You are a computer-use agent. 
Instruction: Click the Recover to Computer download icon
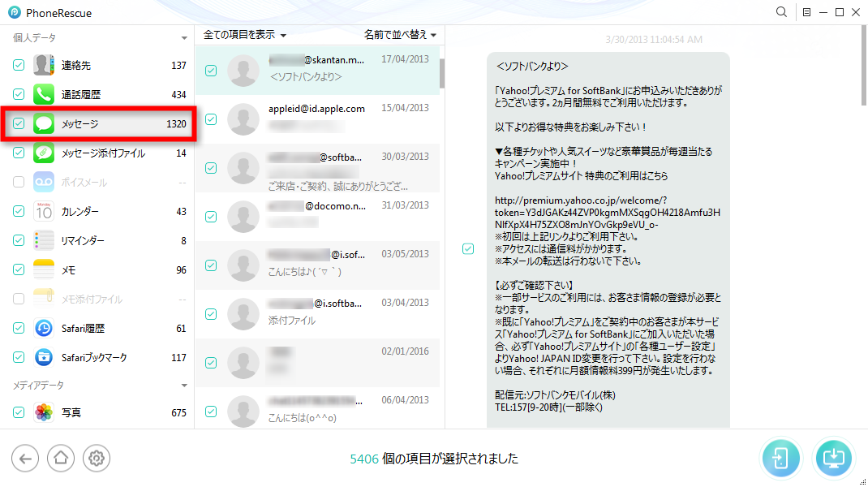coord(833,459)
